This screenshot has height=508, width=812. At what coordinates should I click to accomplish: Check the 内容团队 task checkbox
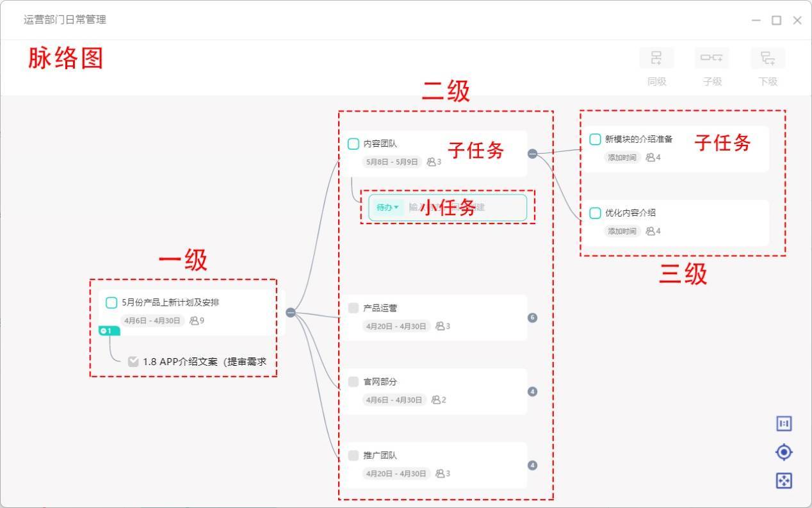pos(353,143)
